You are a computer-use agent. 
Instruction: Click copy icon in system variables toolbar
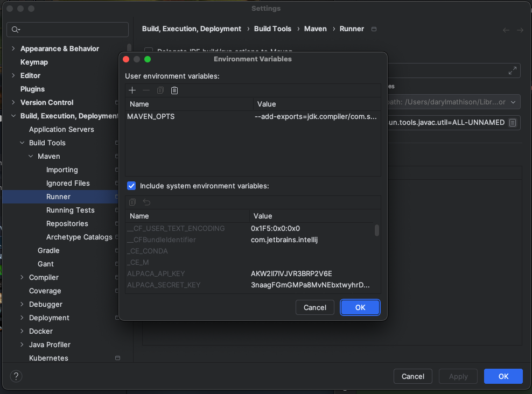pyautogui.click(x=132, y=202)
